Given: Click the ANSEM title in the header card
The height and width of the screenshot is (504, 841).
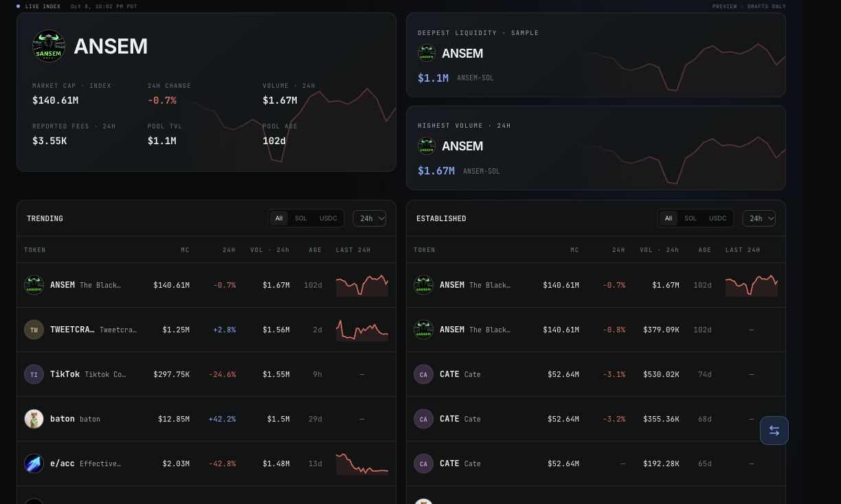Looking at the screenshot, I should (x=111, y=46).
